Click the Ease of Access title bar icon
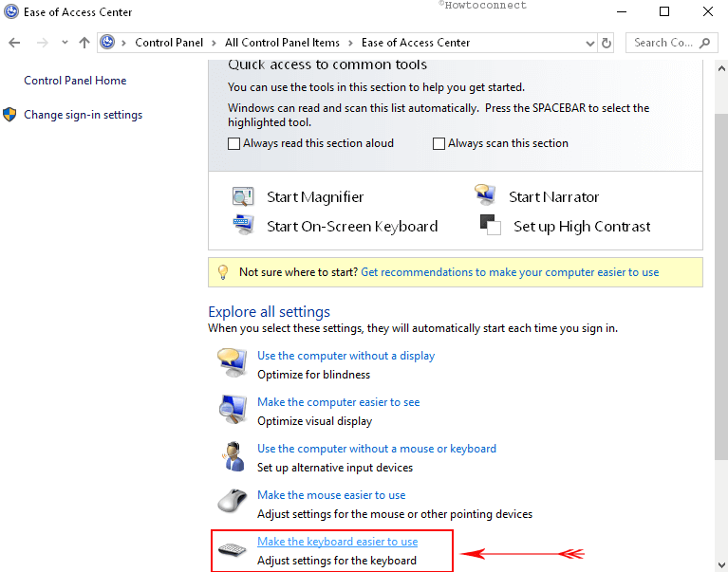The image size is (728, 572). click(11, 11)
